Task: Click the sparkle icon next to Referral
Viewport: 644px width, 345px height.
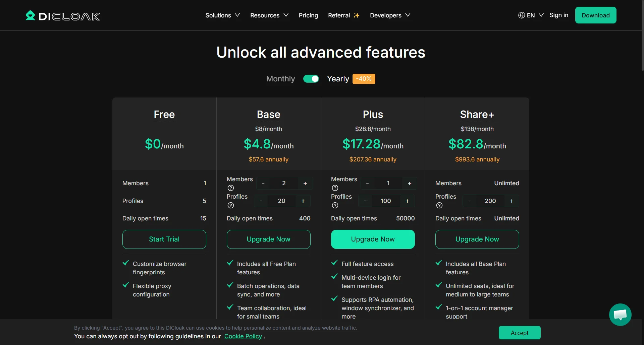Action: pyautogui.click(x=357, y=15)
